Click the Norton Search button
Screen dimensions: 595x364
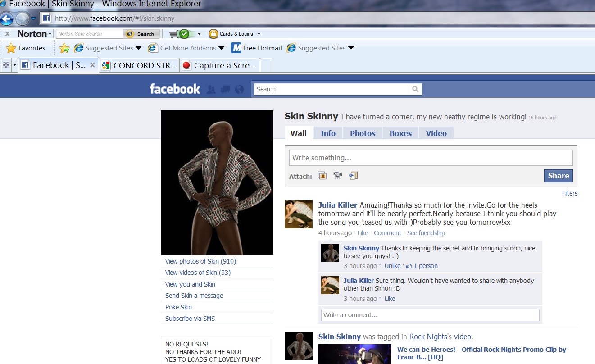tap(141, 34)
